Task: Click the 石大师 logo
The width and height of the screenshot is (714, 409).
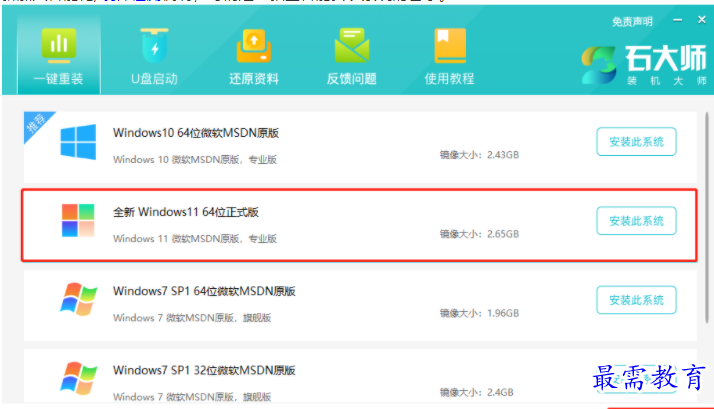Action: coord(644,65)
